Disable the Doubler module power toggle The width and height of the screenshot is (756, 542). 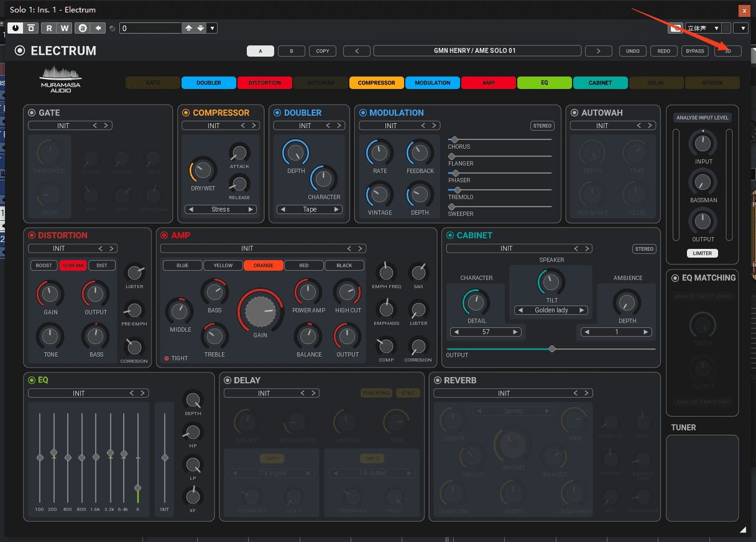277,113
